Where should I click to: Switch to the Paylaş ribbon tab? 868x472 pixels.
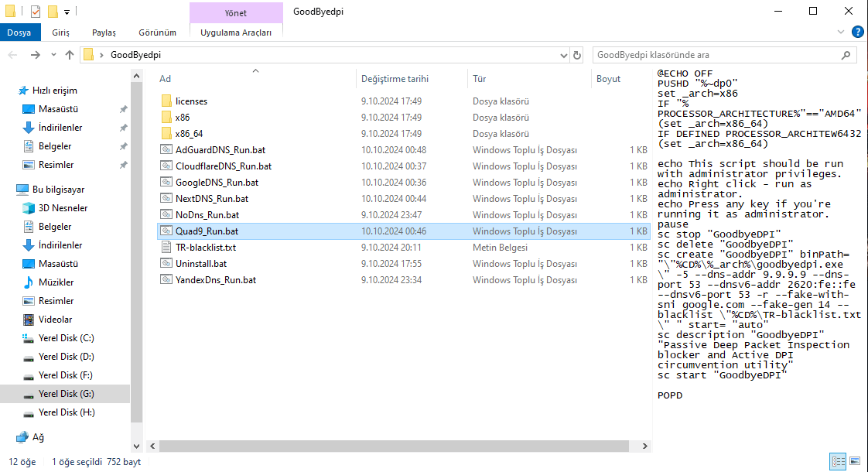click(x=104, y=32)
